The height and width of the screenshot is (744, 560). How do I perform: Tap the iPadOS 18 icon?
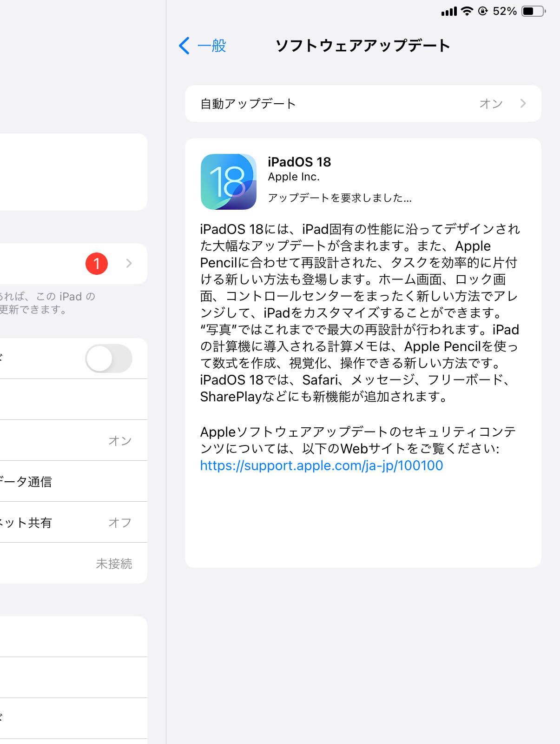pos(229,182)
